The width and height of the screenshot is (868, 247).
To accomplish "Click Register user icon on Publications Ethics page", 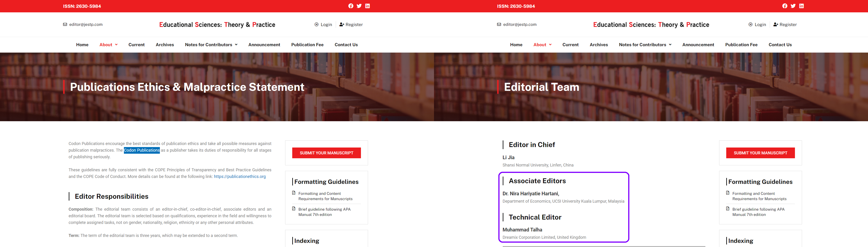I will click(341, 24).
